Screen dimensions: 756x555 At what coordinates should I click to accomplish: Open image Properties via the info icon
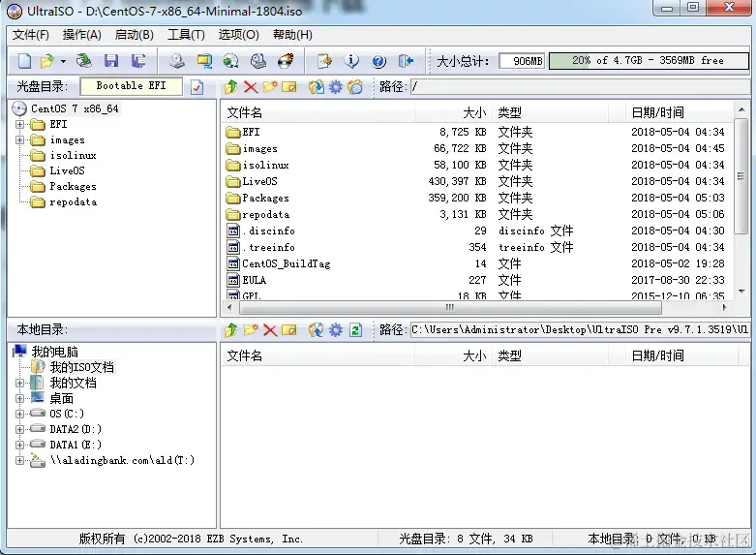pos(351,61)
